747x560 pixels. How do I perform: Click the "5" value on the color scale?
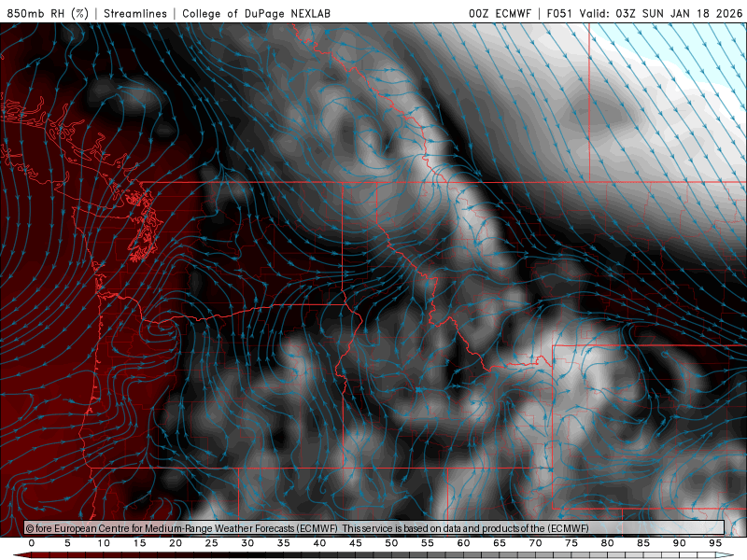coord(67,543)
